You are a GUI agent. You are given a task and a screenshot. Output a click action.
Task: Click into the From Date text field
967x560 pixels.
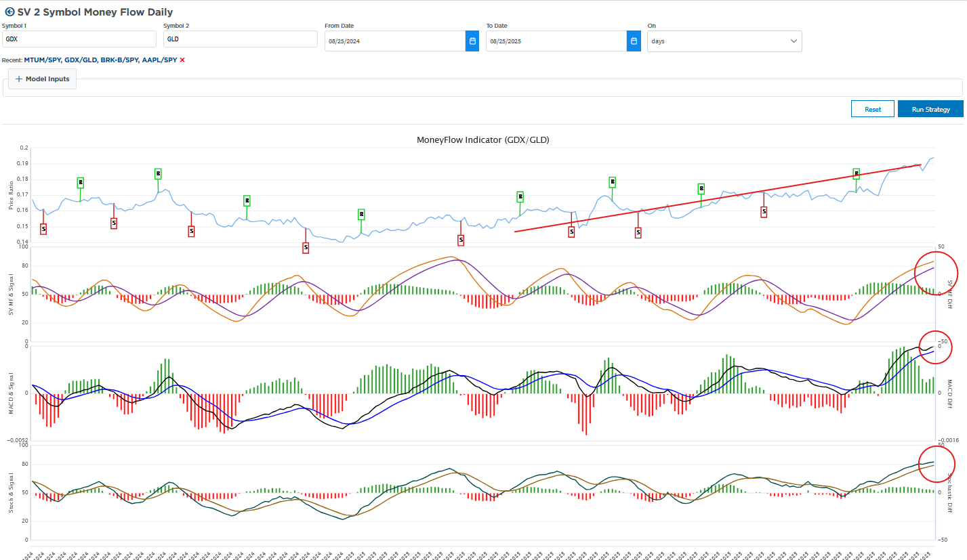pos(394,41)
